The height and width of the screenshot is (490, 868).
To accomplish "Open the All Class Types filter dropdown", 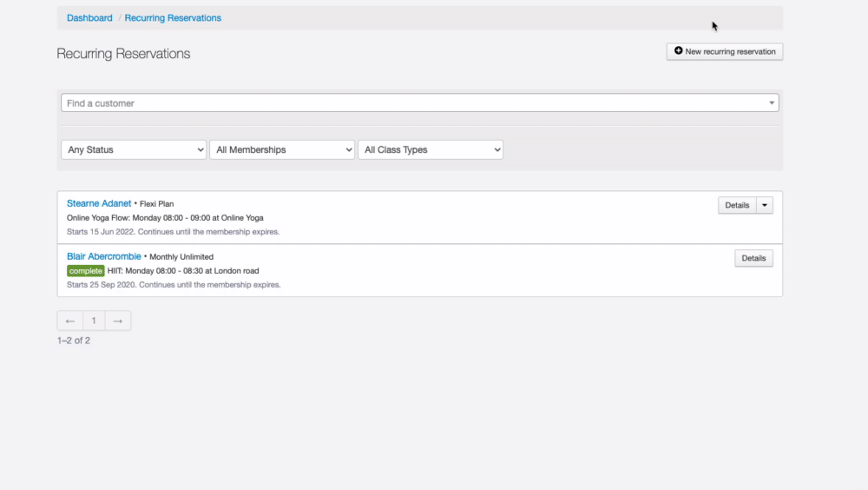I will point(431,149).
